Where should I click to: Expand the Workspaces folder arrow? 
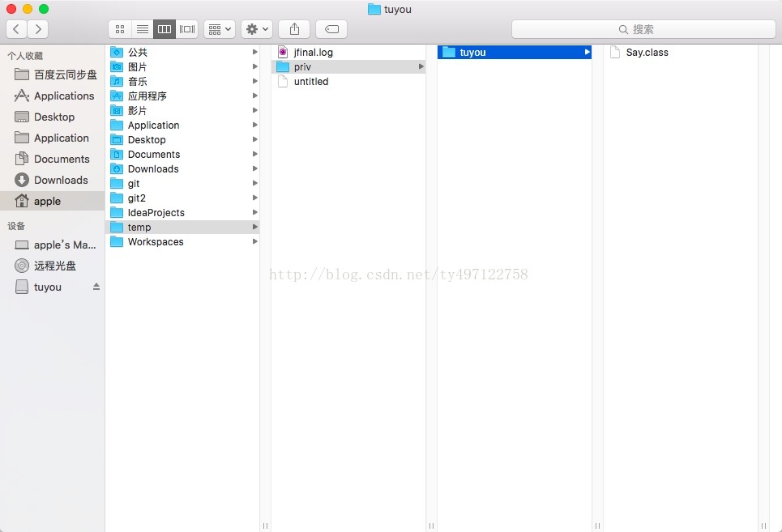tap(254, 241)
